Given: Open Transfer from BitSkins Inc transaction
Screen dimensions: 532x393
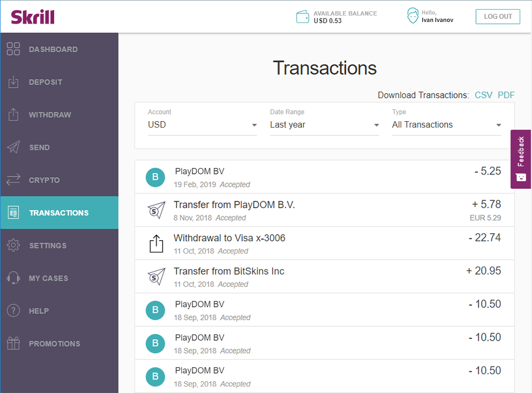Looking at the screenshot, I should tap(324, 277).
